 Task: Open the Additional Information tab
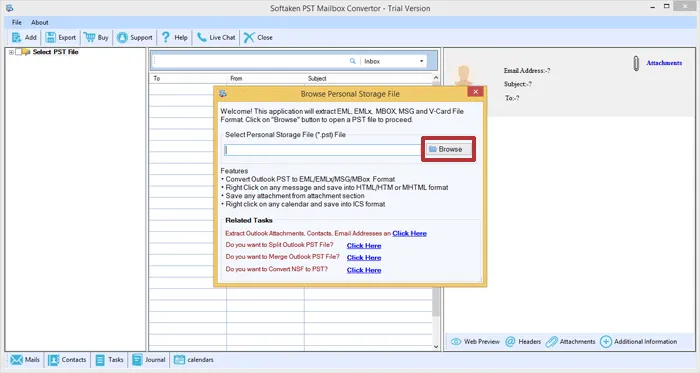tap(639, 342)
